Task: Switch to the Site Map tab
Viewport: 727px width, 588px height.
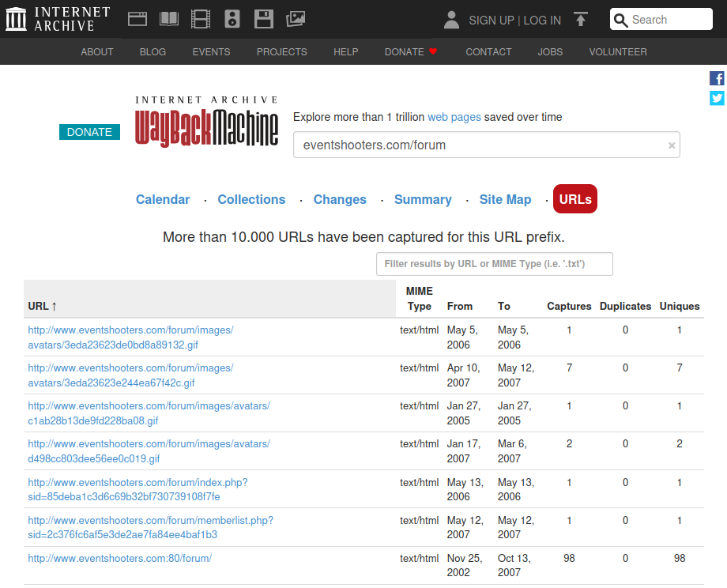Action: (505, 199)
